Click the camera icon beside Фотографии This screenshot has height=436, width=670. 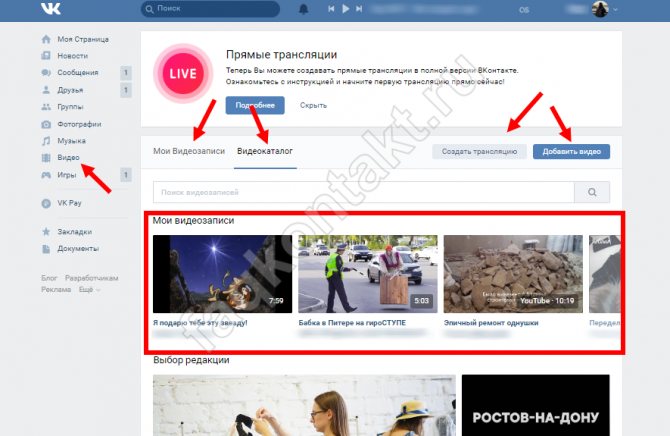tap(46, 124)
